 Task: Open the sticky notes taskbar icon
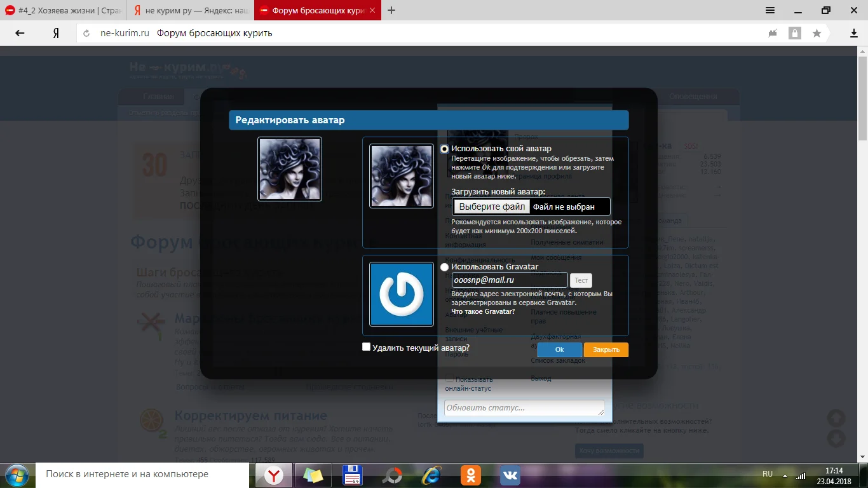click(x=313, y=475)
